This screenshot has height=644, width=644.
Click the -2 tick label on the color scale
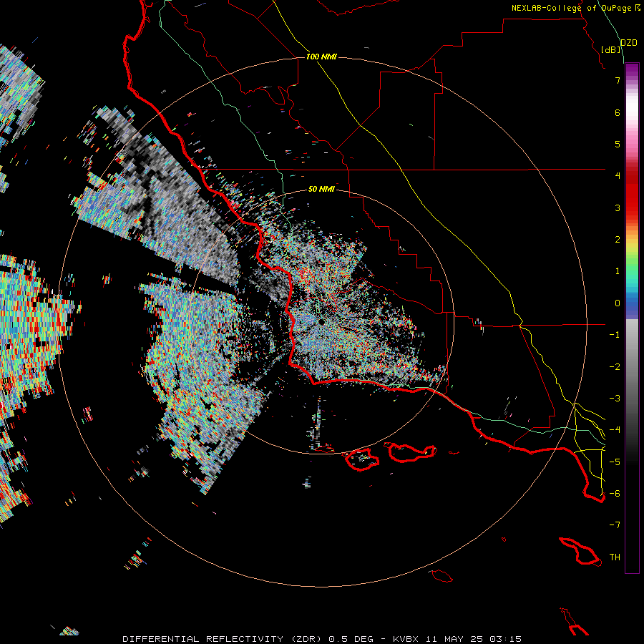pos(615,367)
